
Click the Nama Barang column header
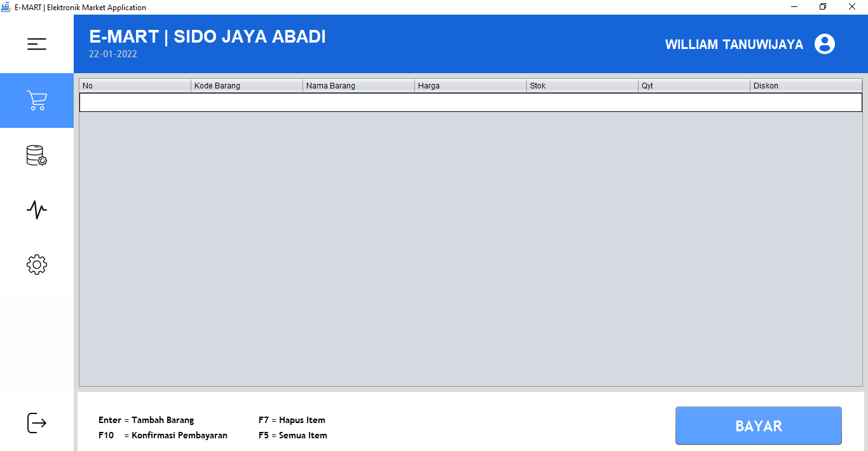(358, 86)
